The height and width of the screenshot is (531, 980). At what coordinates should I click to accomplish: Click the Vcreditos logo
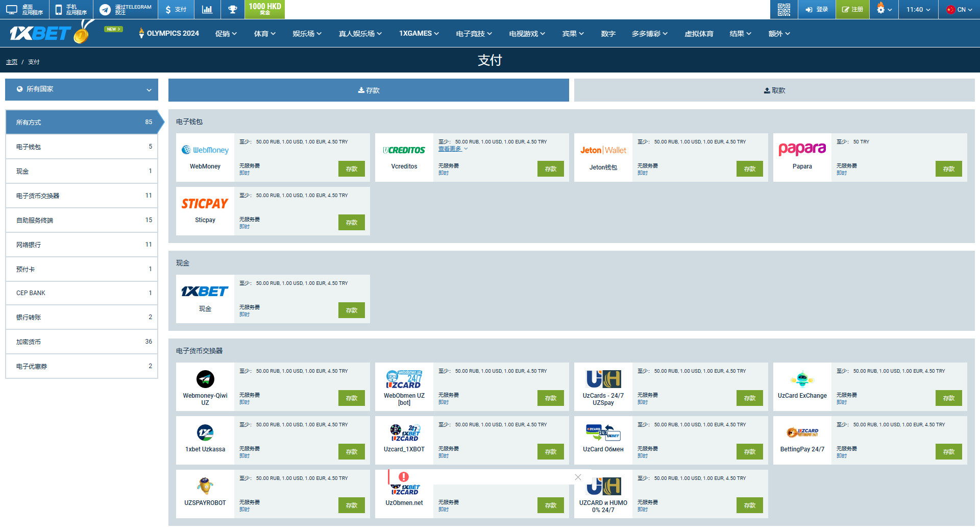click(x=404, y=150)
